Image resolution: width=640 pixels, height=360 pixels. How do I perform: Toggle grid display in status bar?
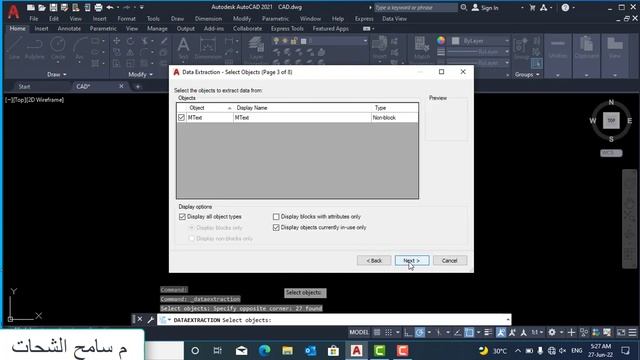pos(377,333)
